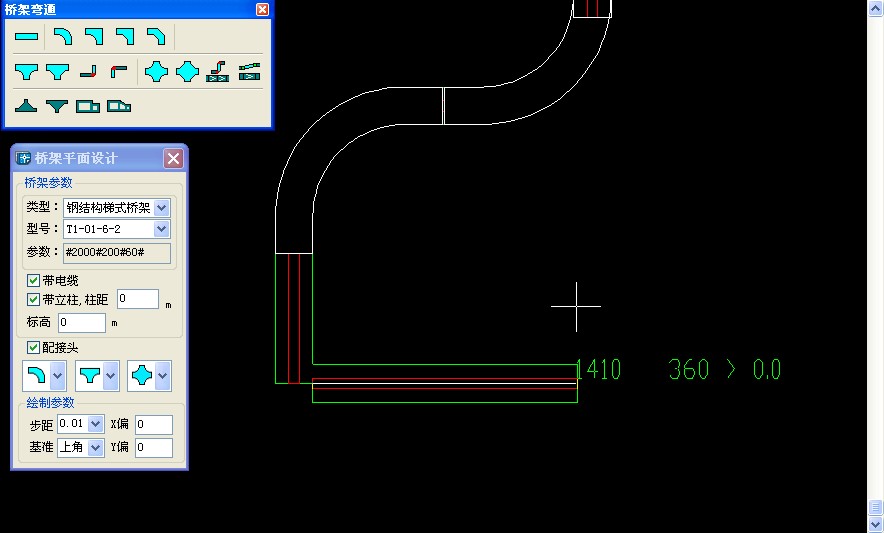Pick the first T-junction tee icon
This screenshot has height=533, width=884.
26,72
